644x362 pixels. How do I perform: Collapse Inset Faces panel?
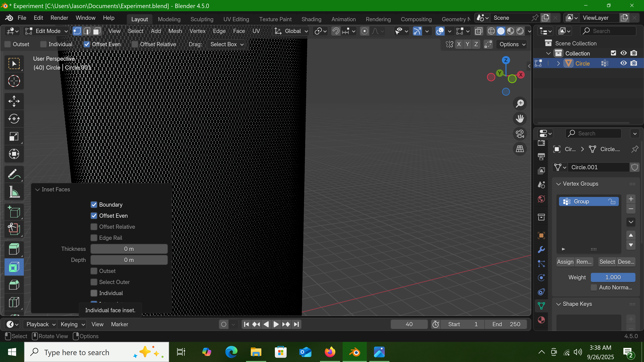click(38, 190)
